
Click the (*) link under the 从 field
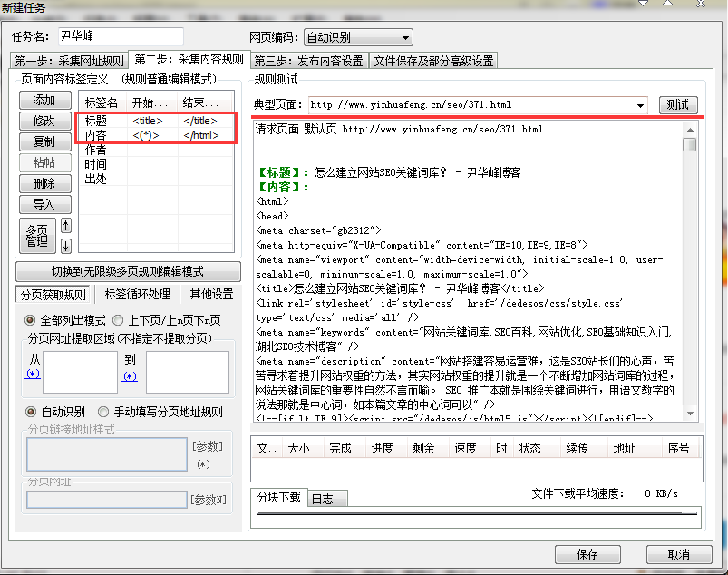click(x=34, y=374)
